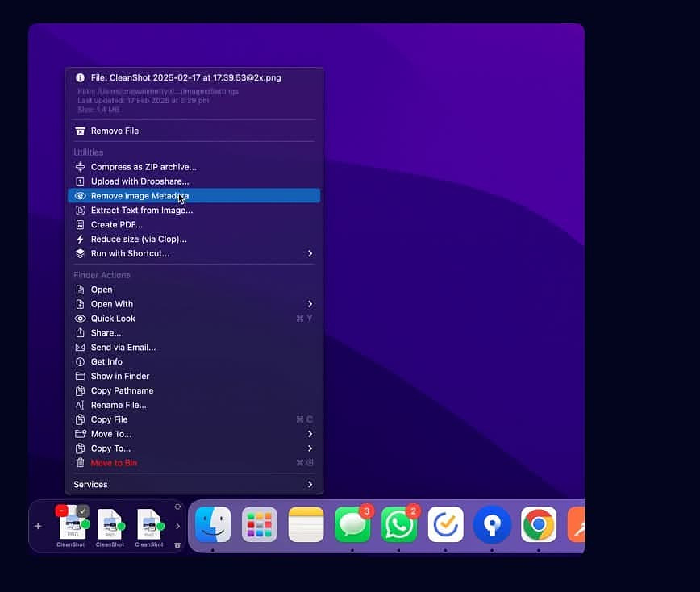Open 1Password from the Dock
The image size is (700, 592).
pyautogui.click(x=491, y=525)
